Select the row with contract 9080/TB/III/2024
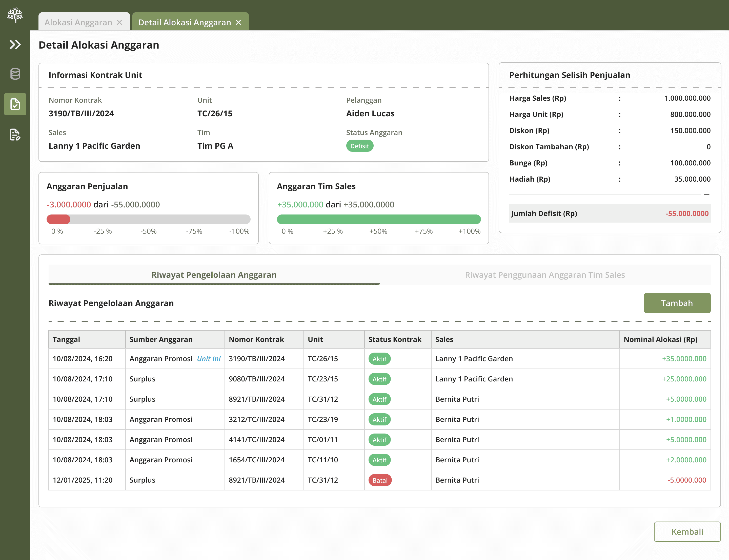This screenshot has width=729, height=560. [379, 379]
